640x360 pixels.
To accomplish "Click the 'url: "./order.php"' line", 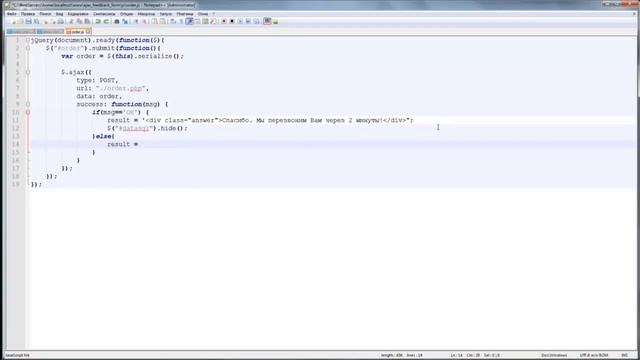I will [x=112, y=89].
